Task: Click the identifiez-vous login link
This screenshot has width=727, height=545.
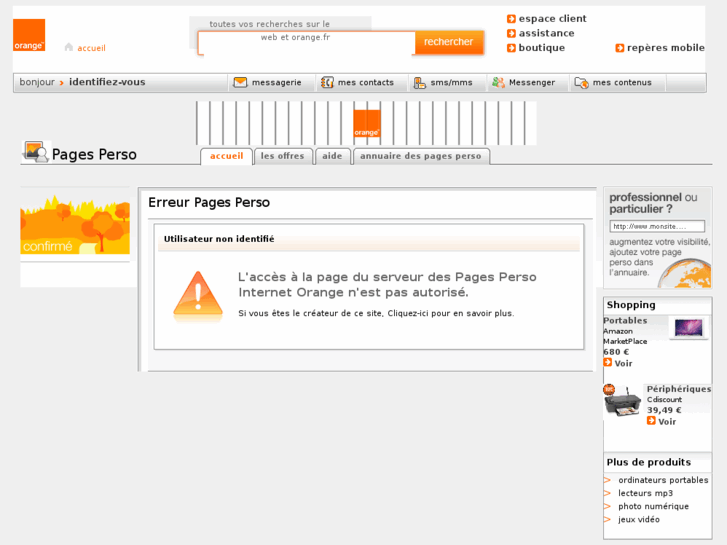Action: pyautogui.click(x=107, y=82)
